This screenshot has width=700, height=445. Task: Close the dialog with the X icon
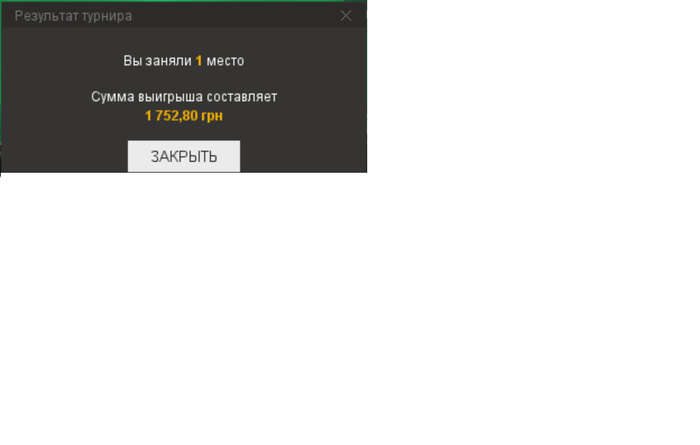point(346,16)
